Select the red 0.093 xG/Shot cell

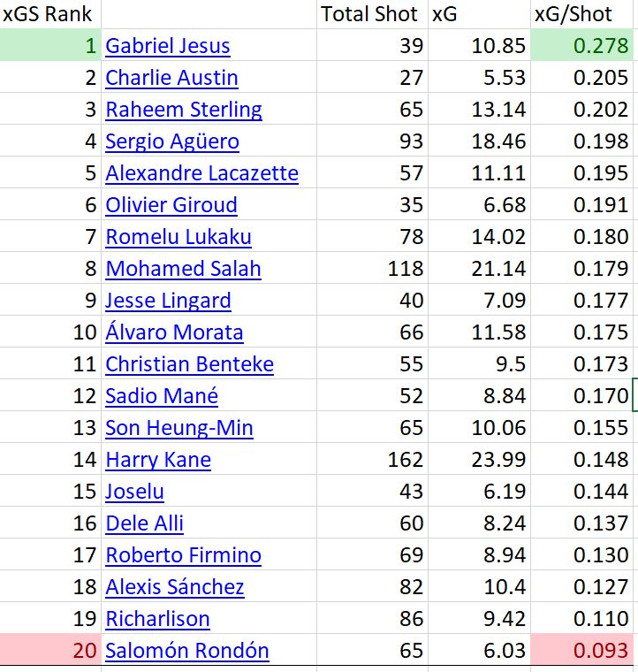(581, 650)
